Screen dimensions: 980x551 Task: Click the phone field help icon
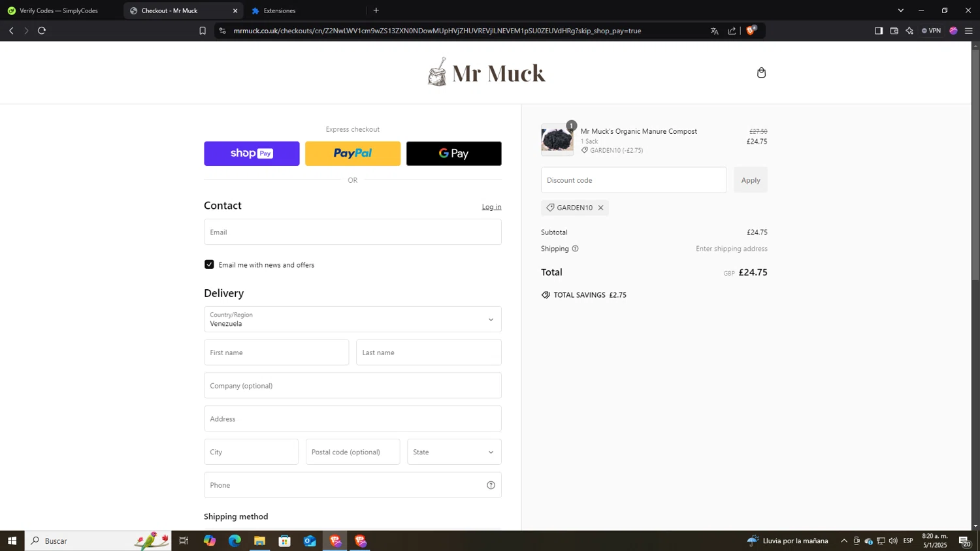point(491,485)
